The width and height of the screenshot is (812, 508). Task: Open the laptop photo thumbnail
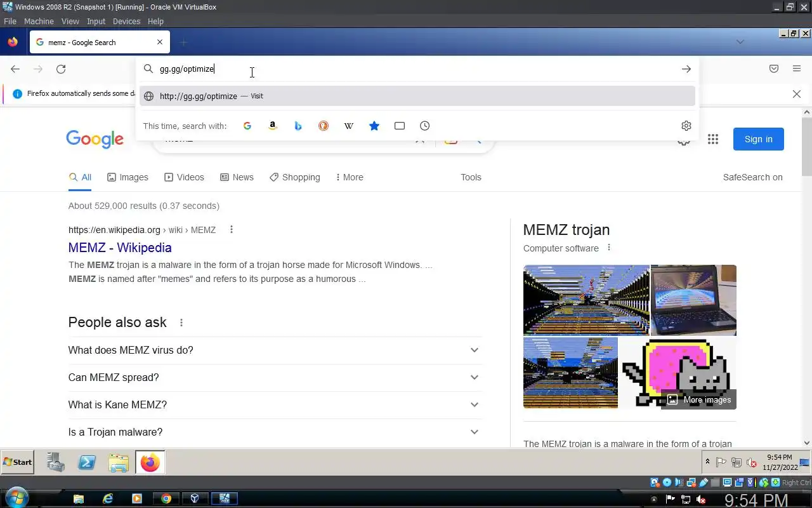coord(693,300)
